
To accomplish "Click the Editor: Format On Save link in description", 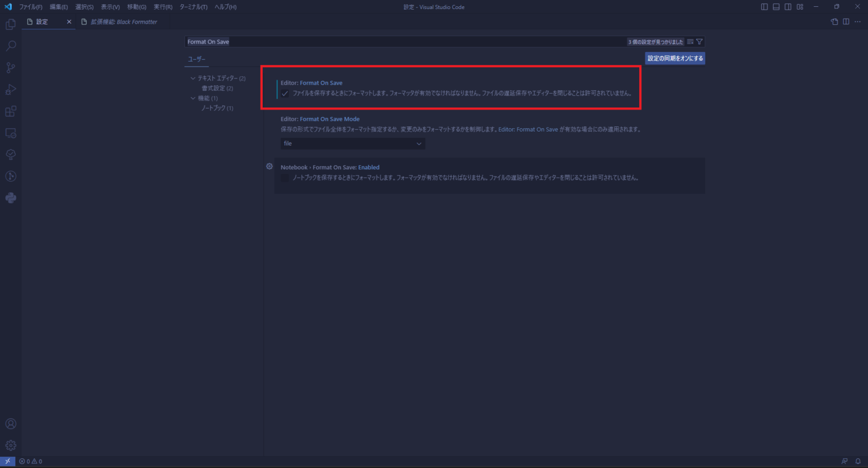I will pos(528,129).
